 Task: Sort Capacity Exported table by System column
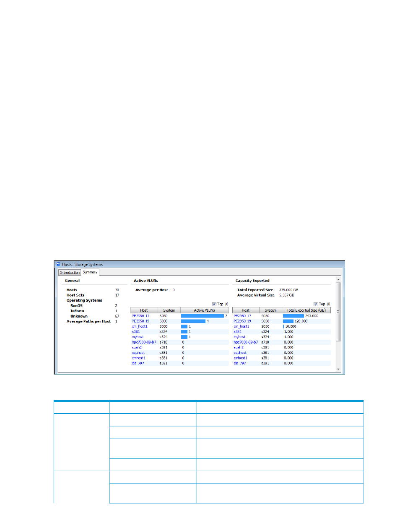coord(271,310)
